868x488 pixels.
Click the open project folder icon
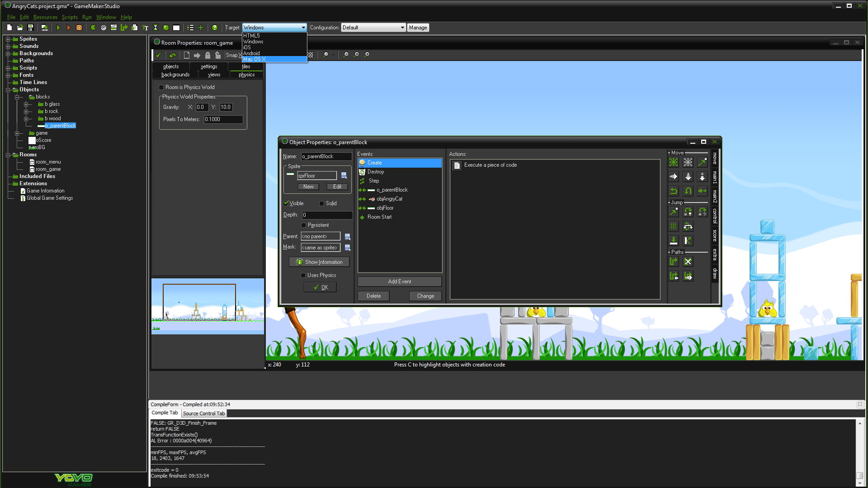20,28
